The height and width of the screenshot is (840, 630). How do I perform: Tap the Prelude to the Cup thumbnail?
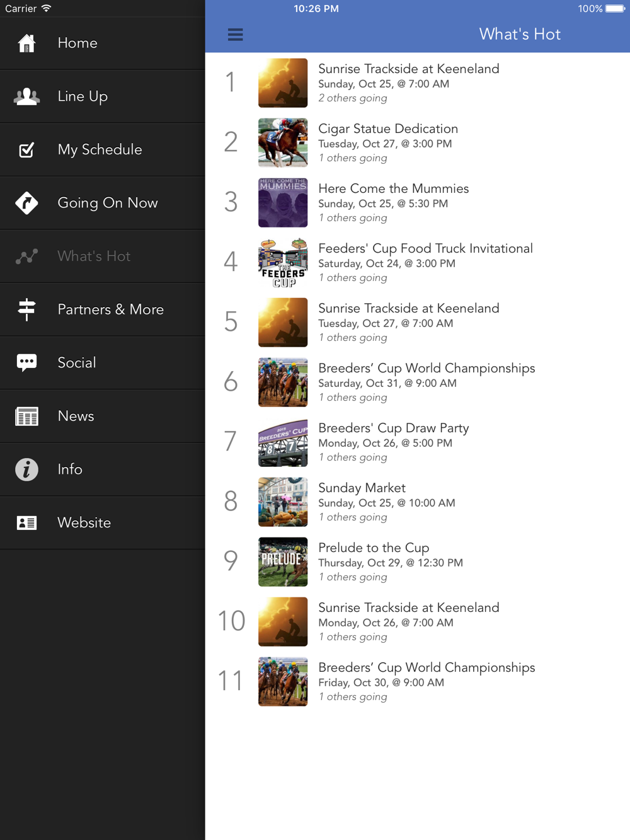pyautogui.click(x=283, y=562)
